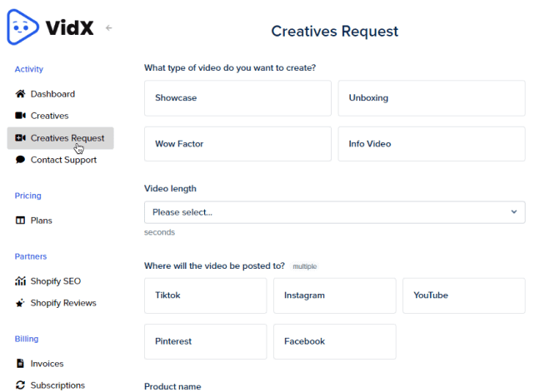Image resolution: width=540 pixels, height=392 pixels.
Task: Toggle Instagram as a posting platform
Action: 334,295
